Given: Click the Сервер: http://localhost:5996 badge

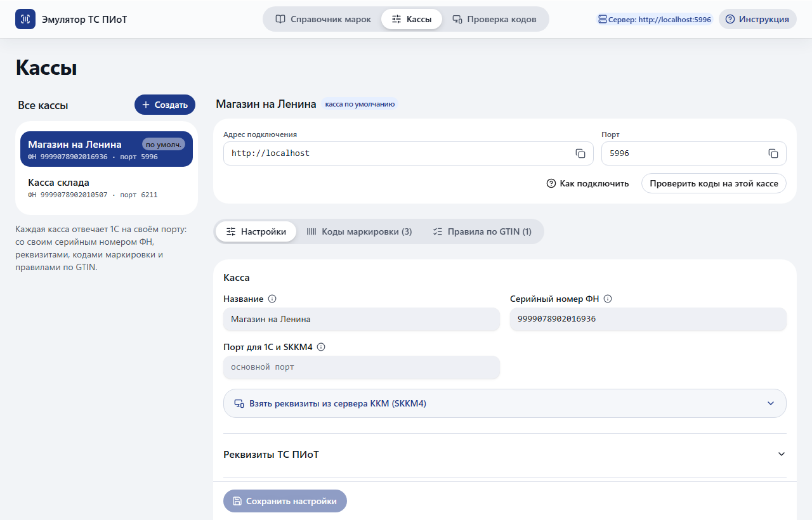Looking at the screenshot, I should coord(655,20).
